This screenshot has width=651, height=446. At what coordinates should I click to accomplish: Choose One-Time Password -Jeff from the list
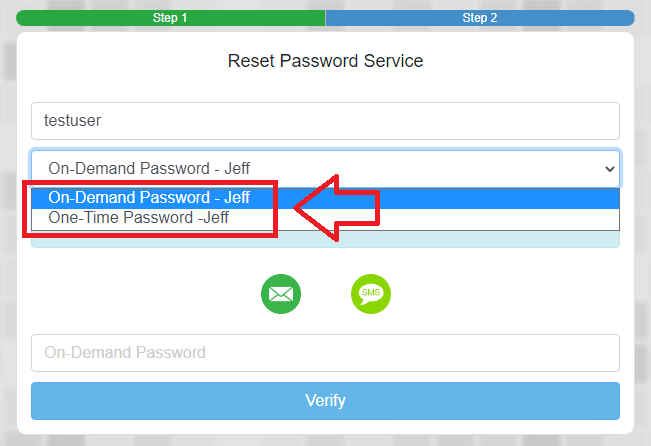coord(146,217)
